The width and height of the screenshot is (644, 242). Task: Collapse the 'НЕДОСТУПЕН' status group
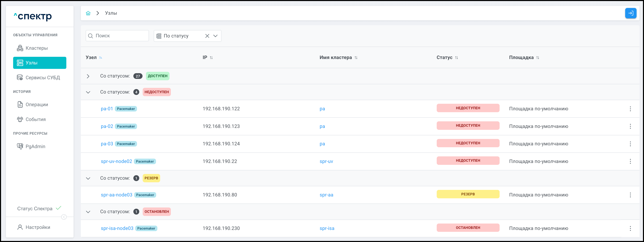[x=88, y=92]
